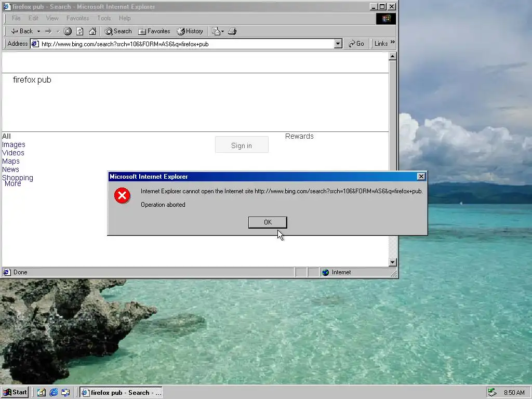Screen dimensions: 532x399
Task: Click the Forward arrow toolbar icon
Action: coord(48,31)
